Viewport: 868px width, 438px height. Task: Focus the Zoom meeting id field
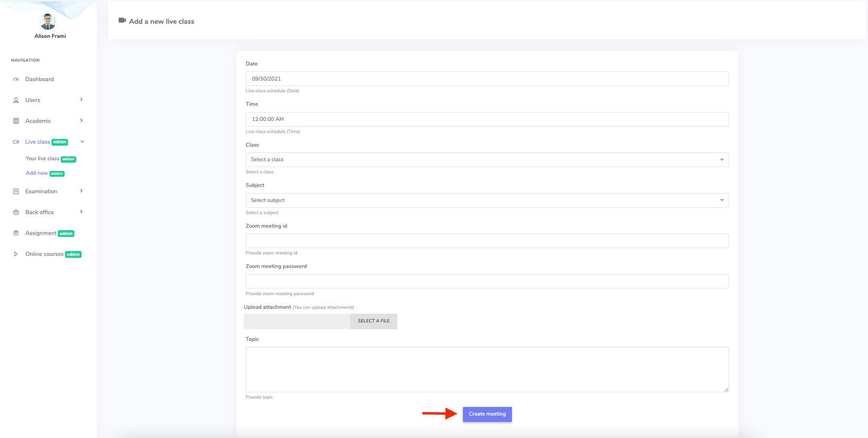click(487, 241)
